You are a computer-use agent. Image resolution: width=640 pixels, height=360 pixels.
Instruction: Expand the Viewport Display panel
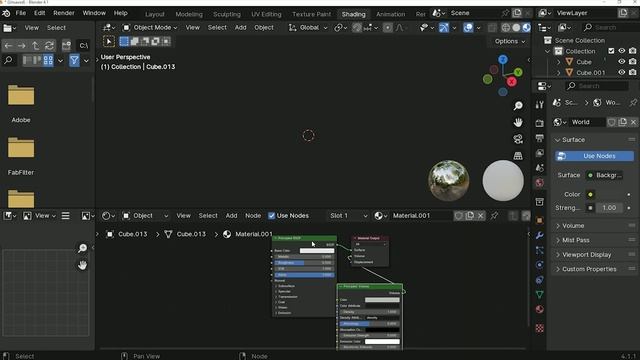(594, 255)
